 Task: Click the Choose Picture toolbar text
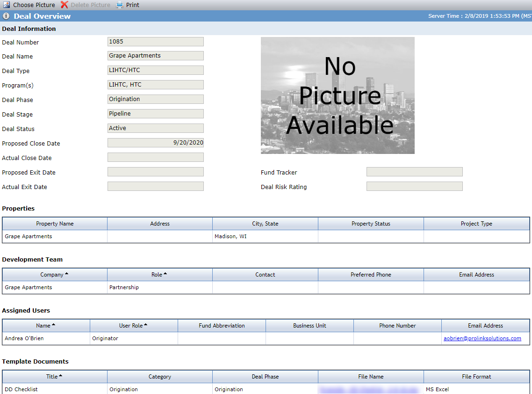click(34, 5)
